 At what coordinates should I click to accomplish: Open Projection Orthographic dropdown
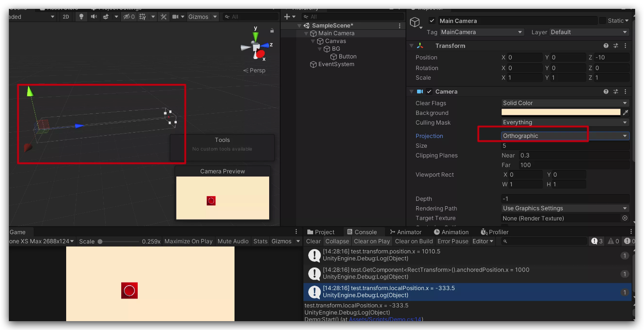[565, 136]
